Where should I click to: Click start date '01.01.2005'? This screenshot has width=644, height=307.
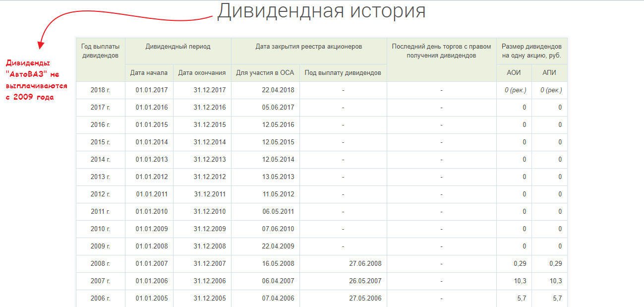(152, 299)
